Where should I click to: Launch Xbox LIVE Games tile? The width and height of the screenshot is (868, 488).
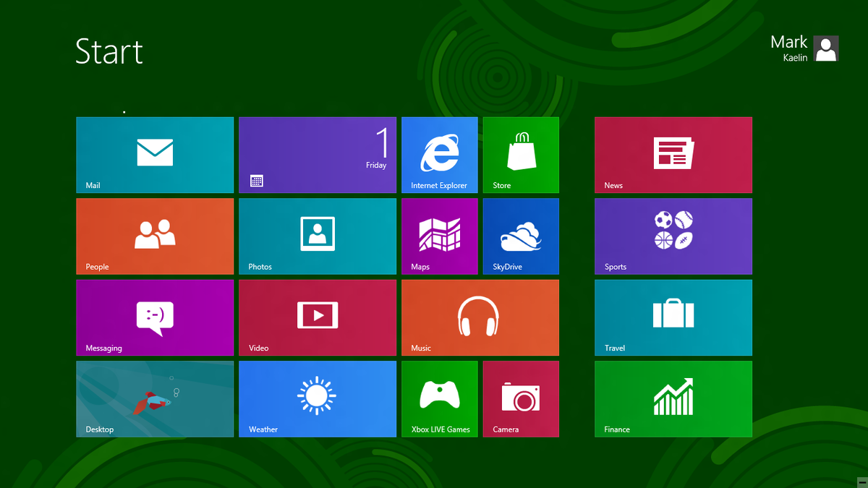point(440,399)
